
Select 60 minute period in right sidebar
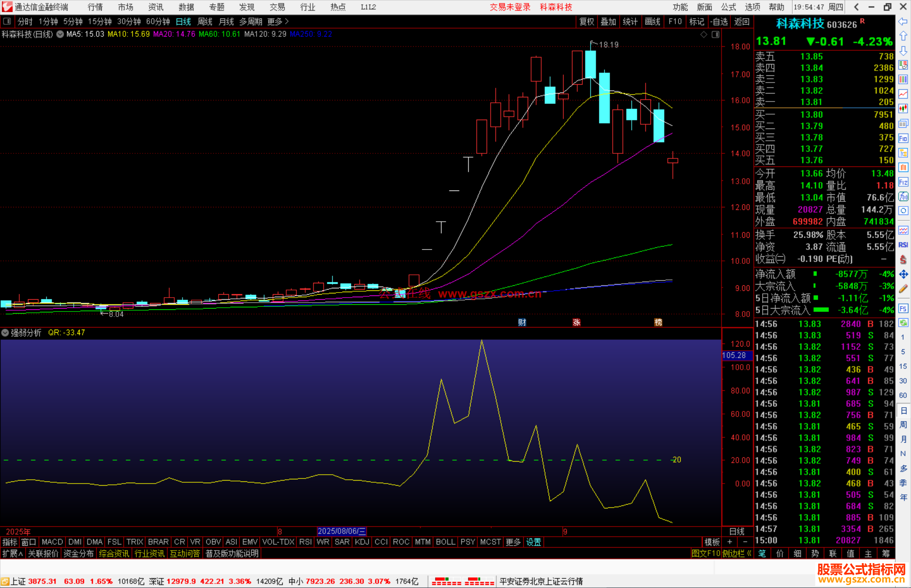coord(903,395)
